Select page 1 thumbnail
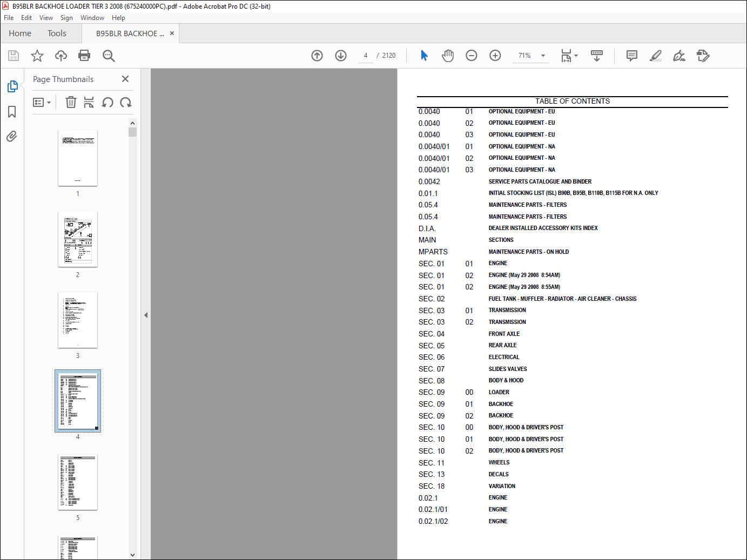 tap(78, 158)
